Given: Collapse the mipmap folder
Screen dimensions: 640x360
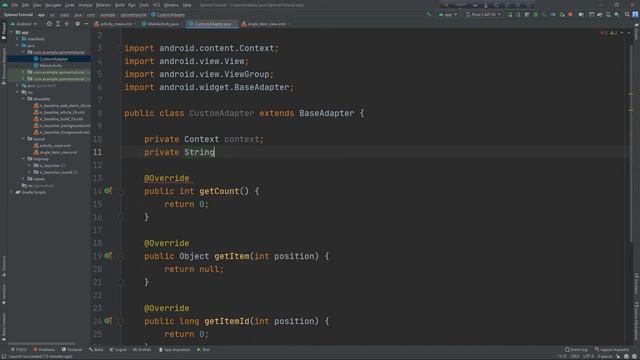Looking at the screenshot, I should (24, 159).
